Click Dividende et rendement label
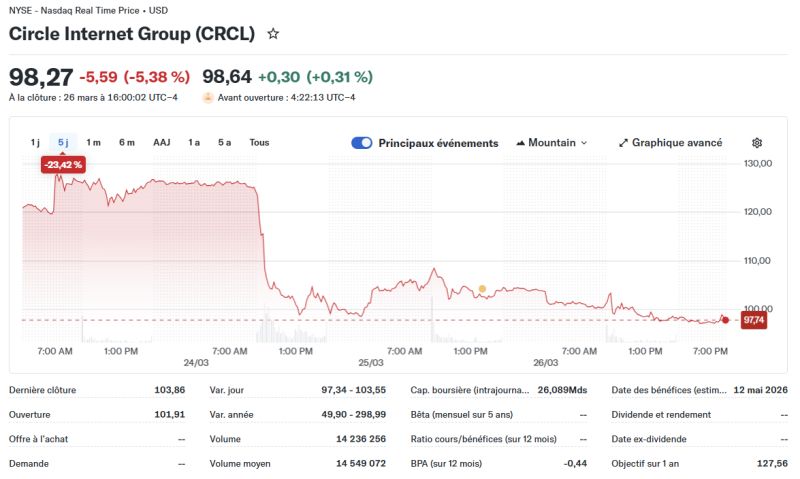The image size is (800, 479). click(x=661, y=414)
